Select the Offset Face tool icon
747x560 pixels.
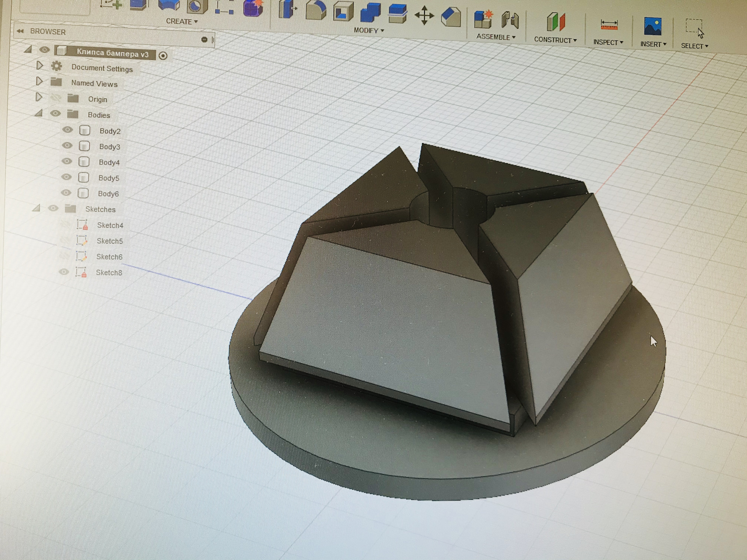pyautogui.click(x=397, y=14)
